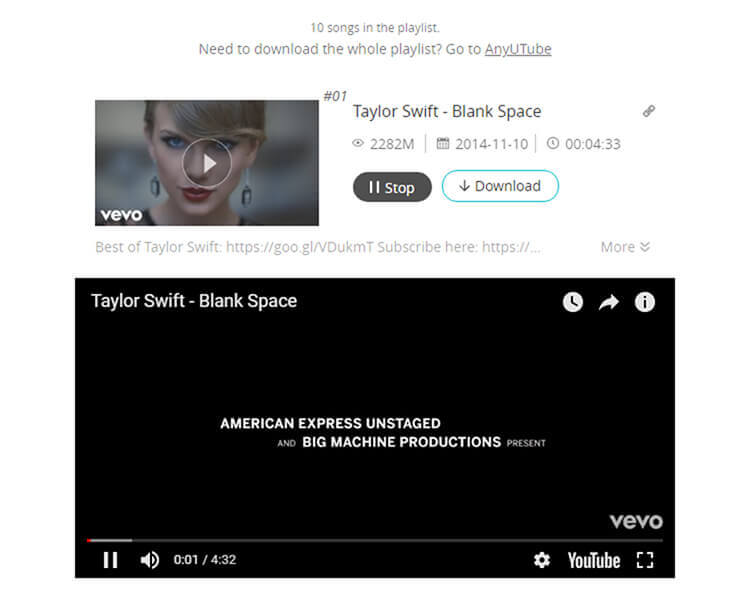The width and height of the screenshot is (750, 602).
Task: Click the Watch Later clock icon
Action: coord(573,302)
